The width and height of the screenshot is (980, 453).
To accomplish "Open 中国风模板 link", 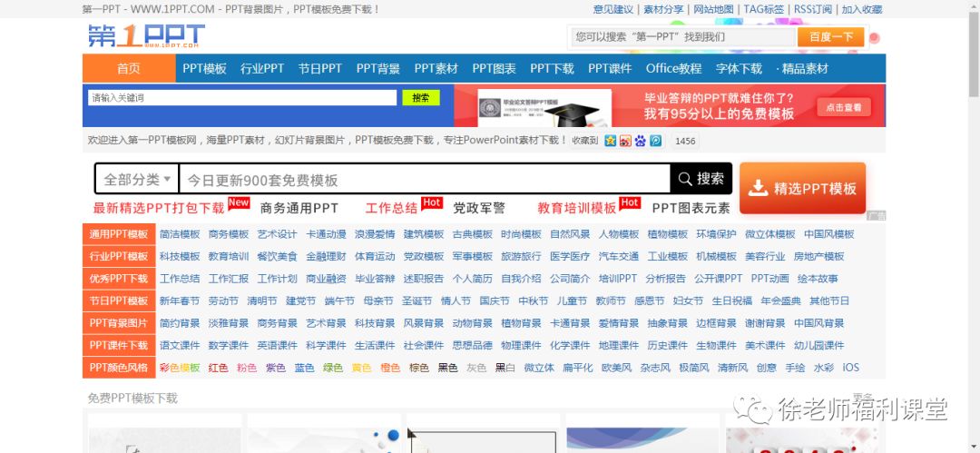I will tap(828, 234).
